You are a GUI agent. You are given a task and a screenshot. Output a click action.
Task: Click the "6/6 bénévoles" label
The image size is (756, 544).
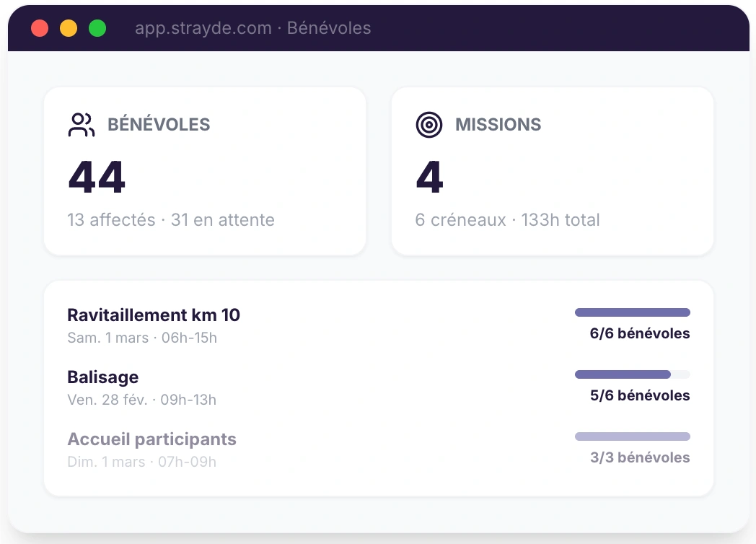(639, 334)
